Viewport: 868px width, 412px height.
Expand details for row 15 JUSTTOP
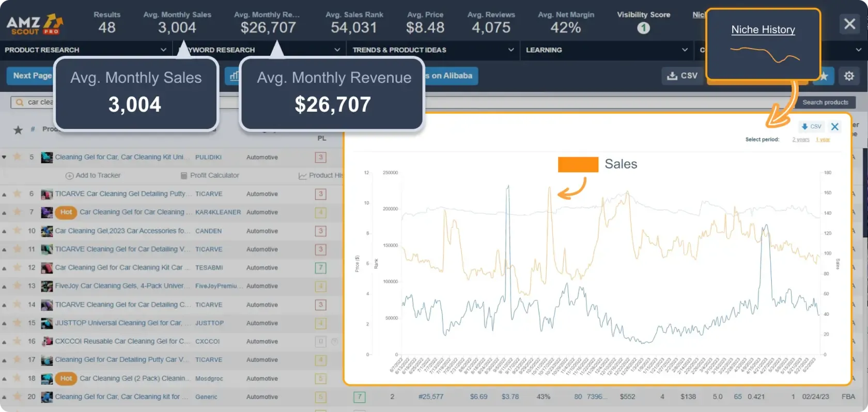pos(4,324)
